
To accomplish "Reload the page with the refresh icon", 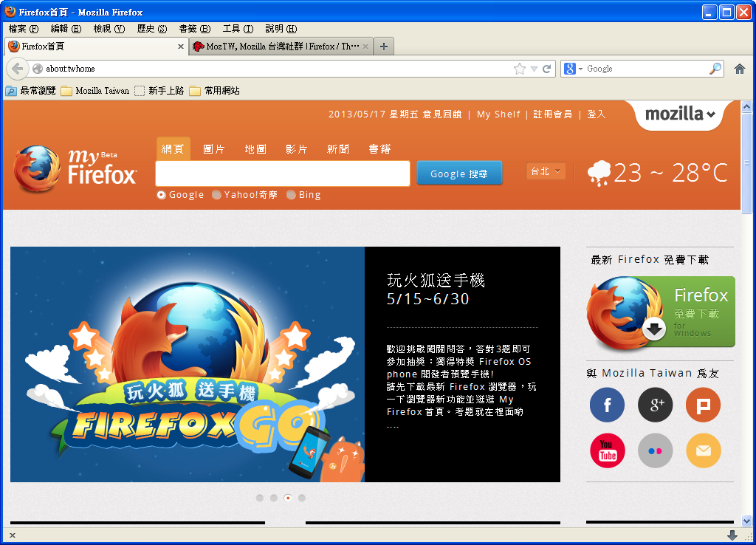I will click(547, 69).
